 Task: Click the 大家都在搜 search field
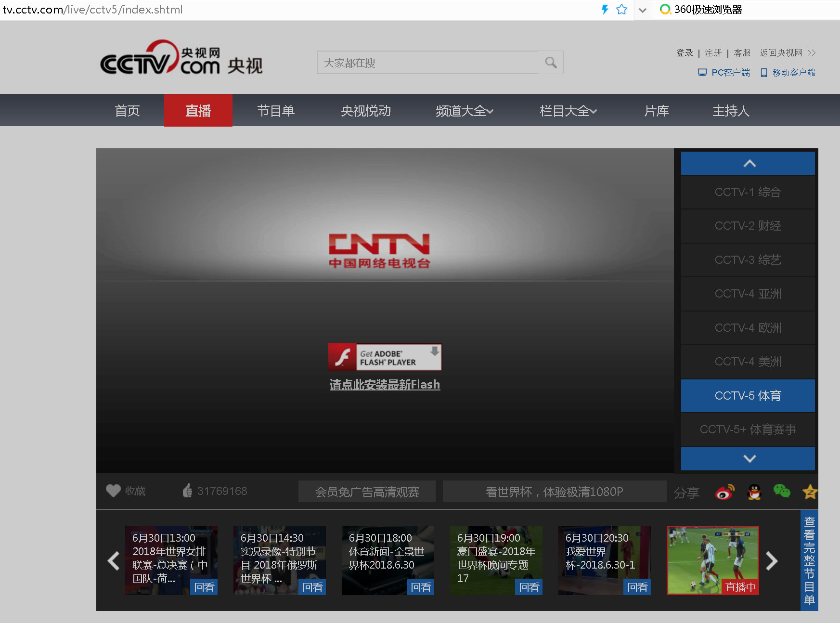click(428, 63)
